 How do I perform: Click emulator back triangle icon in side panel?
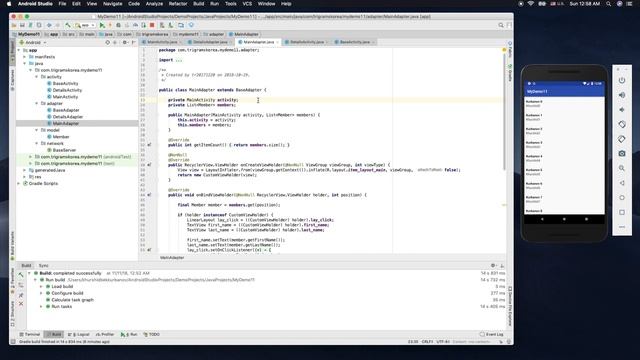point(622,183)
